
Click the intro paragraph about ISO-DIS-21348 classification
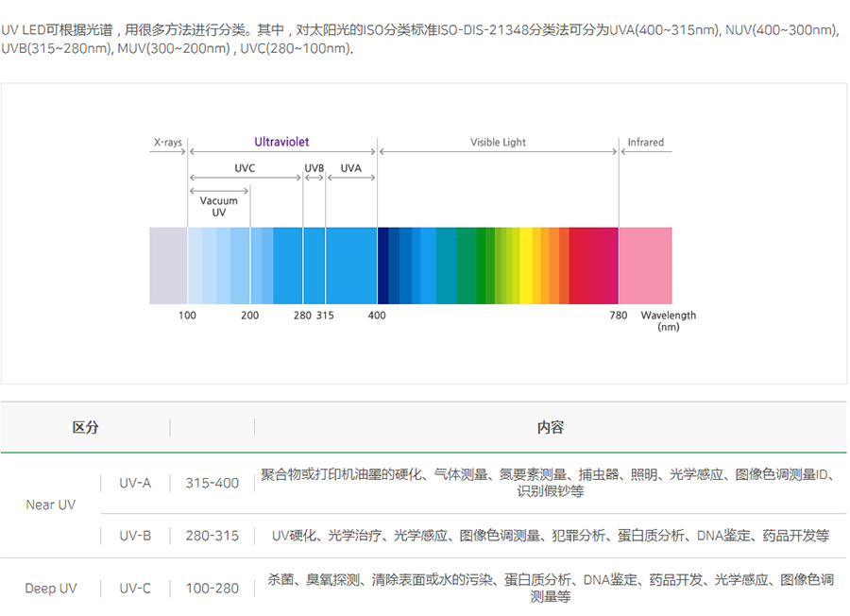420,39
